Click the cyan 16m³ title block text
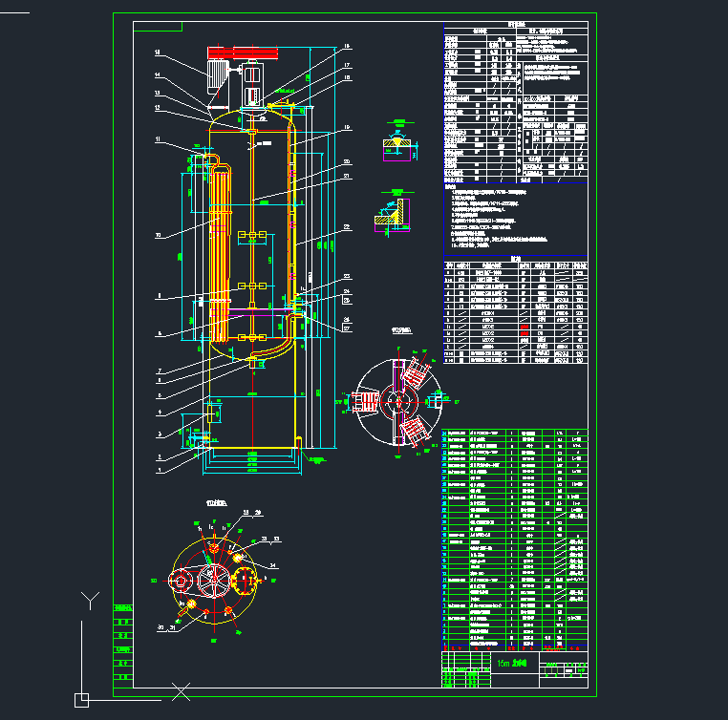728x720 pixels. pyautogui.click(x=503, y=662)
